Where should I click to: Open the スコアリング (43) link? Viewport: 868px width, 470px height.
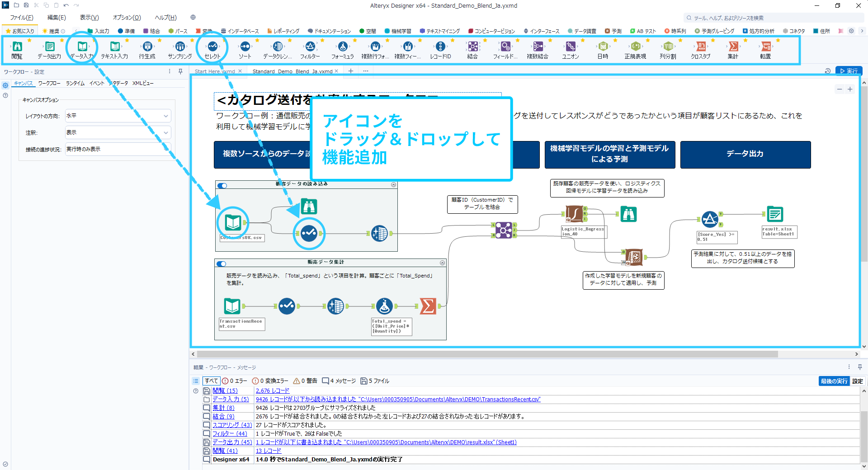[x=232, y=425]
